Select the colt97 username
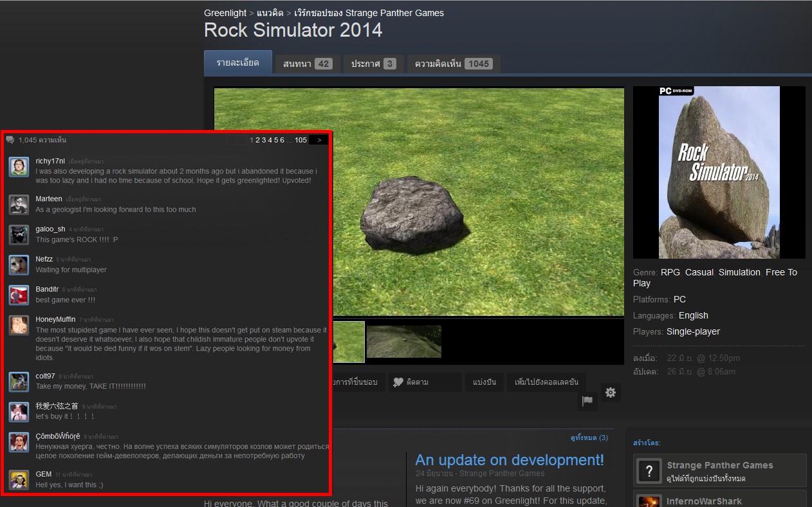The width and height of the screenshot is (812, 507). tap(46, 376)
